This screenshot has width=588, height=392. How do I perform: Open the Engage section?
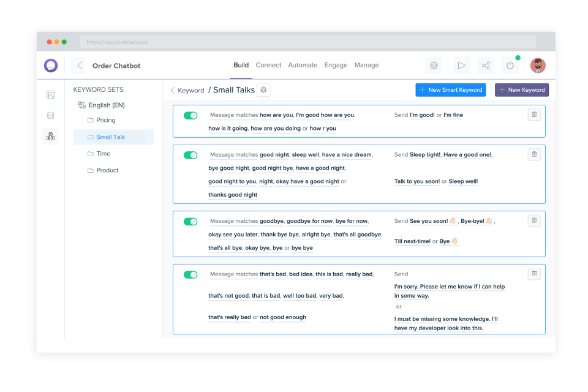tap(336, 65)
